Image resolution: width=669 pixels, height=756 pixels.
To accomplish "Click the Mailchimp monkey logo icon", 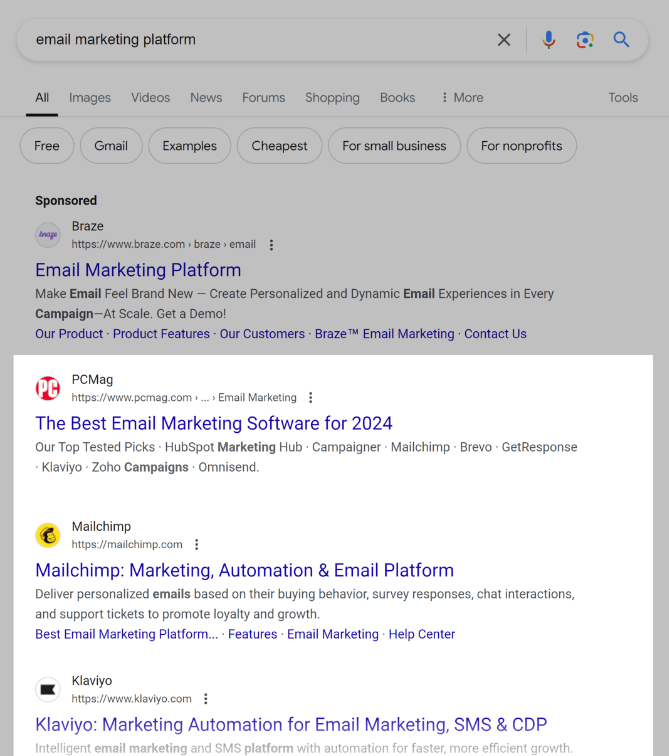I will [48, 535].
